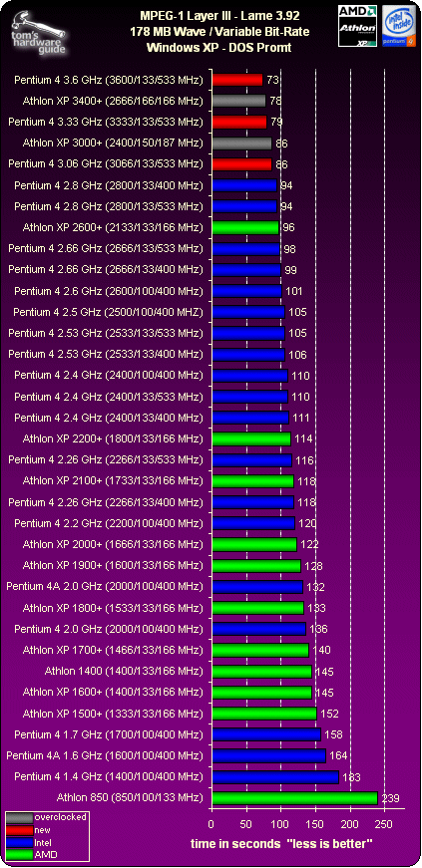Click the blue Intel legend swatch
The height and width of the screenshot is (868, 422).
19,842
